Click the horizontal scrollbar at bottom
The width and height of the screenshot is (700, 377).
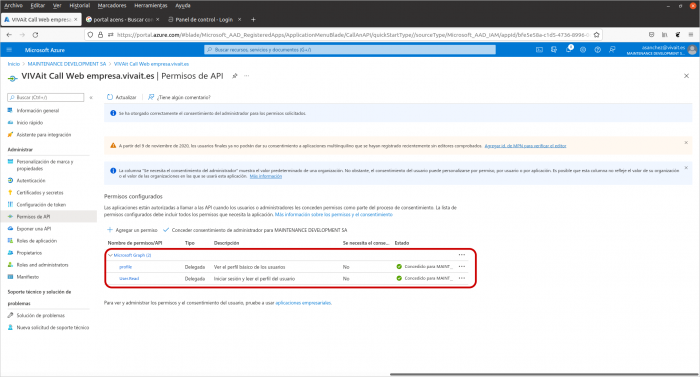[x=544, y=374]
